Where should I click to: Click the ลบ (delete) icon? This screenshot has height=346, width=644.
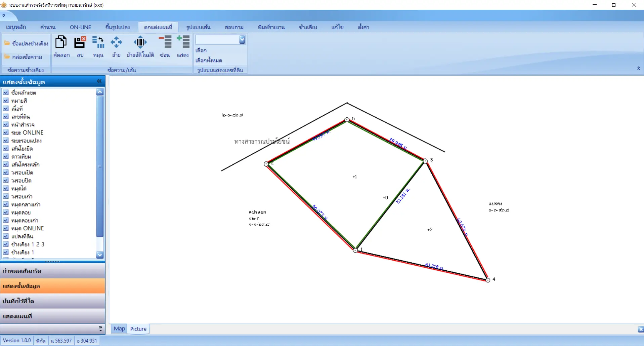pyautogui.click(x=80, y=43)
